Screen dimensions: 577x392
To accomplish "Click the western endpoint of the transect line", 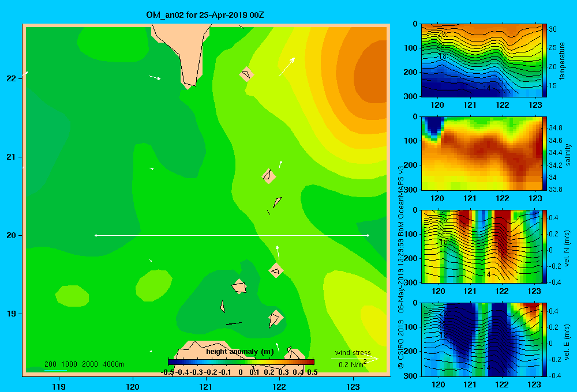I will (96, 235).
